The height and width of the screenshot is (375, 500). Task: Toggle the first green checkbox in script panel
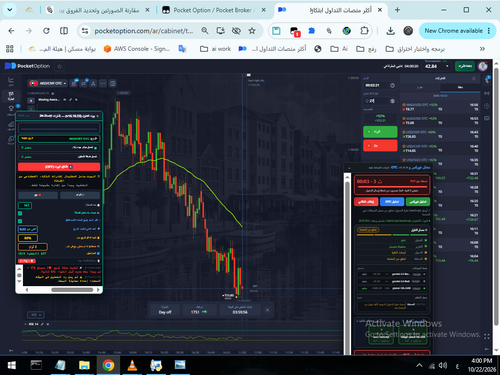click(x=20, y=213)
